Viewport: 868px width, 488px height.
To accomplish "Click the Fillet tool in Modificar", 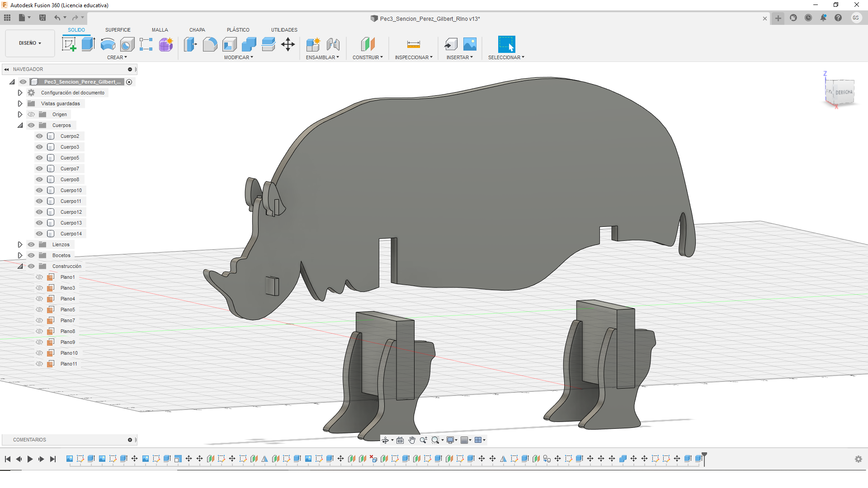I will (x=210, y=44).
